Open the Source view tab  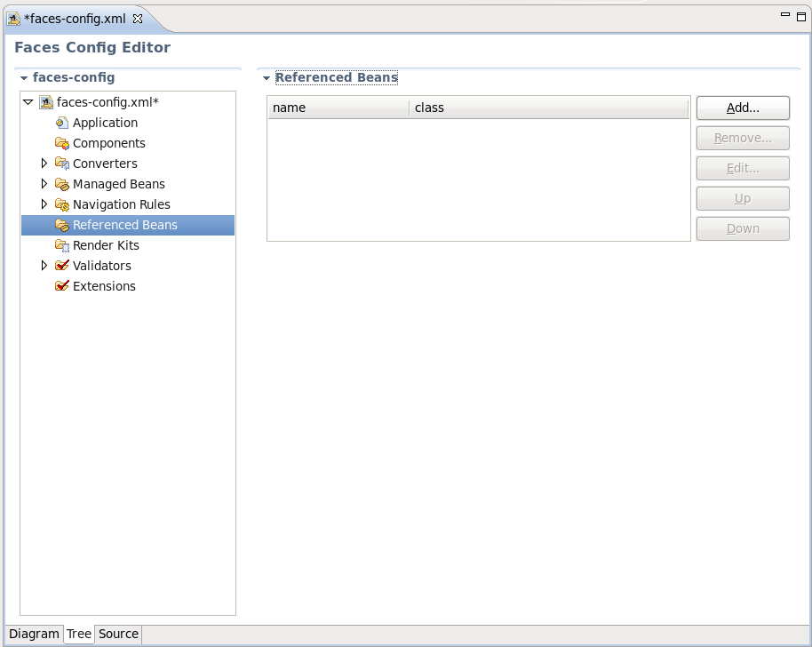tap(118, 634)
